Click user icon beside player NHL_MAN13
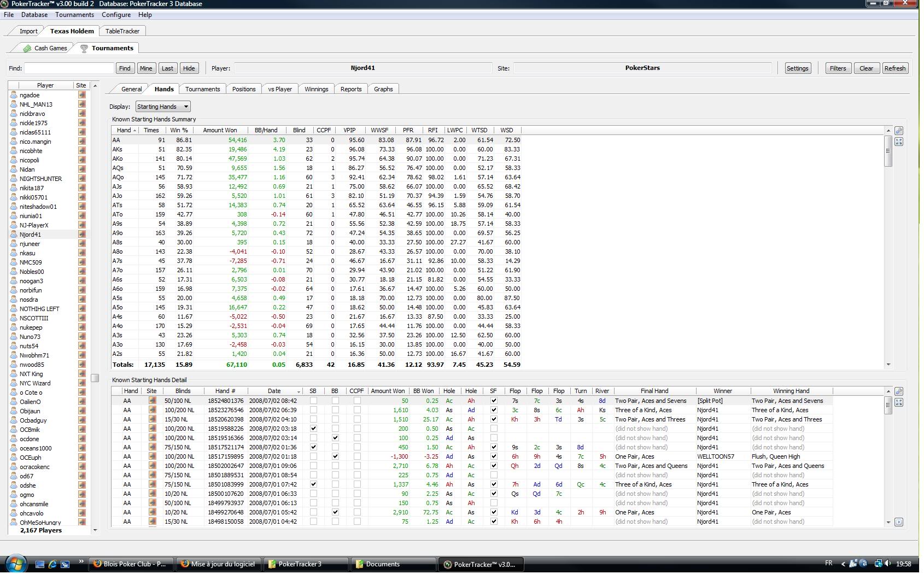Screen dimensions: 924x574 pyautogui.click(x=14, y=104)
